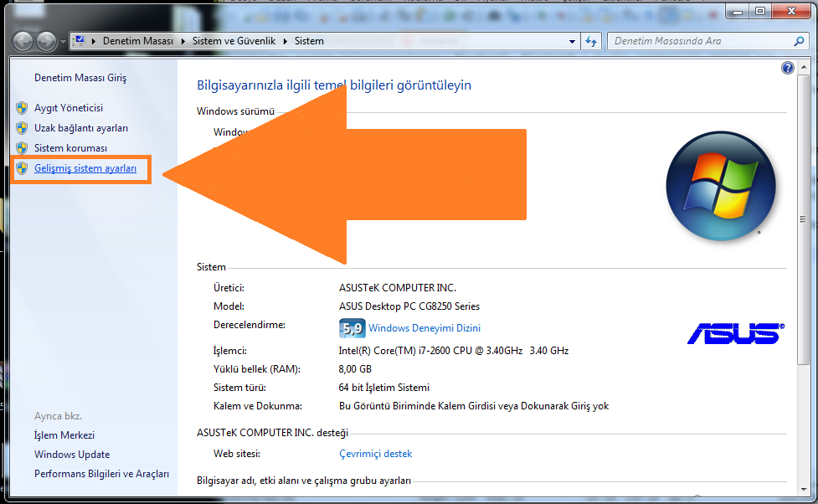
Task: Open Aygıt Yöneticisi
Action: [x=69, y=108]
